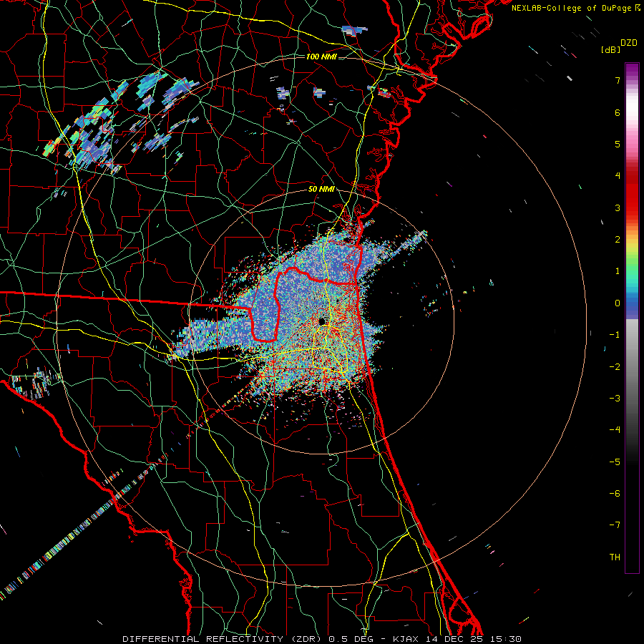Click the 3 value on the color scale
644x644 pixels.
(618, 208)
